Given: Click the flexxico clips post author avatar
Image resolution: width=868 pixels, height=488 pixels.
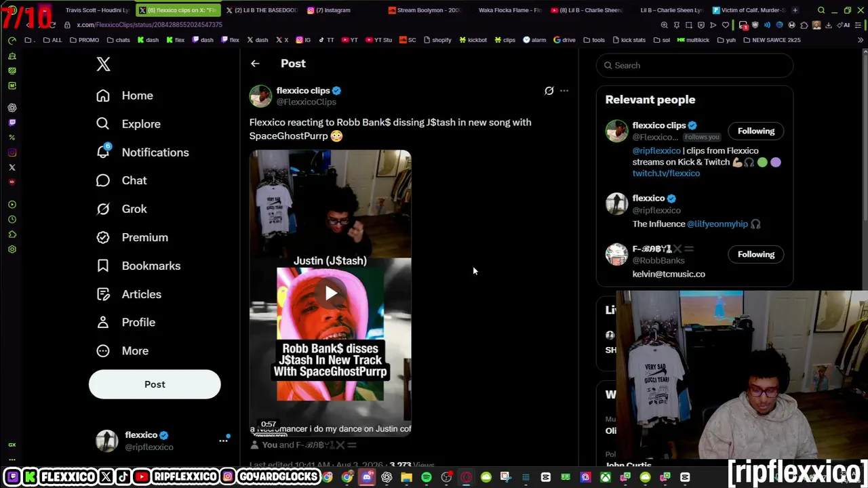Looking at the screenshot, I should pos(260,96).
